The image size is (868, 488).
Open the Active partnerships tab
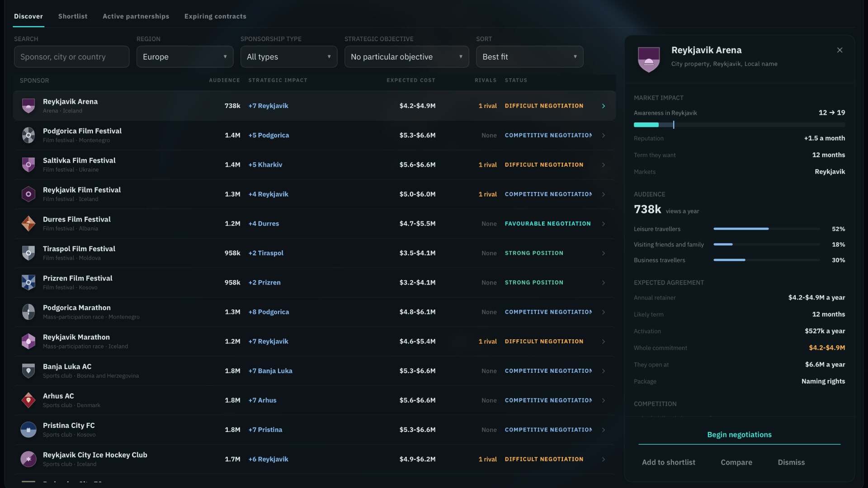pos(136,16)
